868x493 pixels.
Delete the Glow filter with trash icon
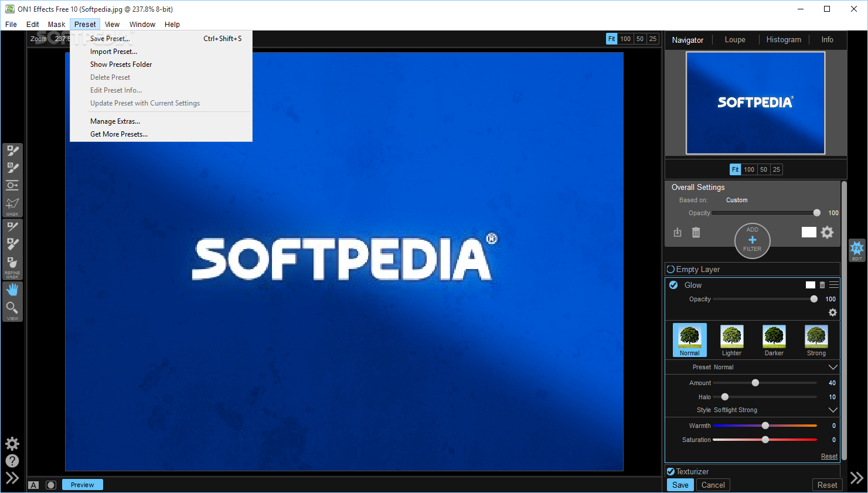(x=822, y=285)
